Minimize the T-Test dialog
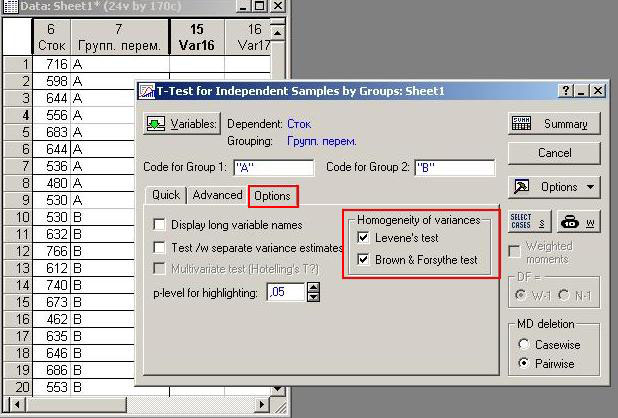Image resolution: width=618 pixels, height=418 pixels. 581,91
